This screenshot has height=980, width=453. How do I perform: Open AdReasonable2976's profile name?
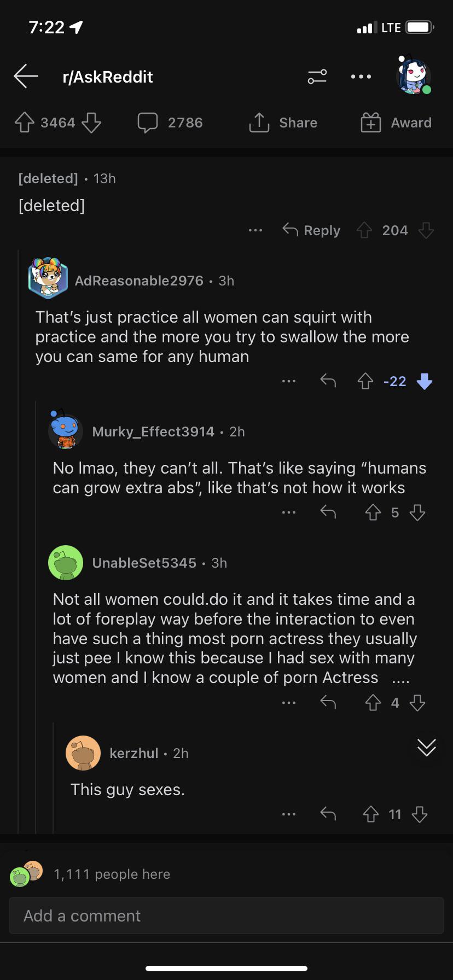pyautogui.click(x=139, y=281)
